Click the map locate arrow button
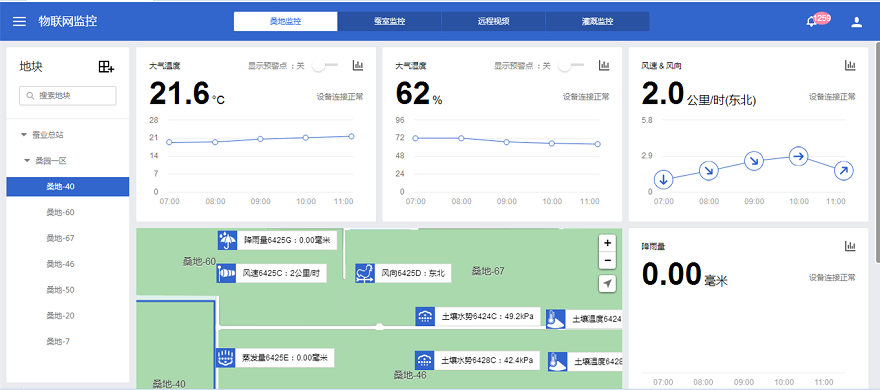Screen dimensions: 880x390 (x=607, y=284)
